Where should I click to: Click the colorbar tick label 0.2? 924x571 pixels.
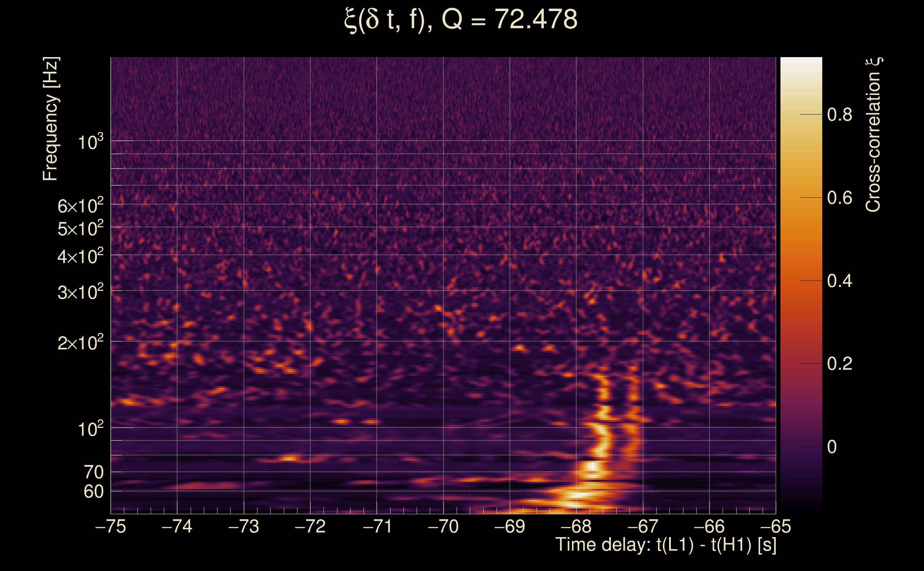pos(839,364)
